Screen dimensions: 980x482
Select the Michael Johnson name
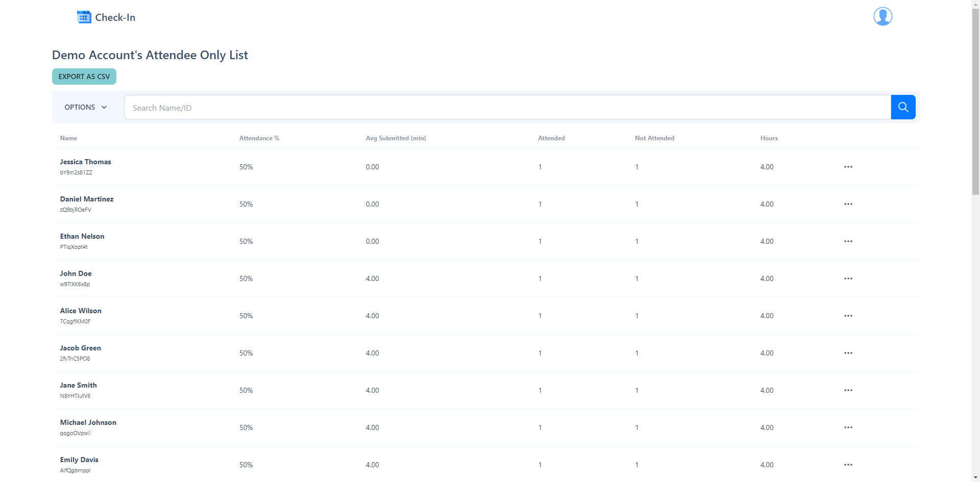pos(88,422)
